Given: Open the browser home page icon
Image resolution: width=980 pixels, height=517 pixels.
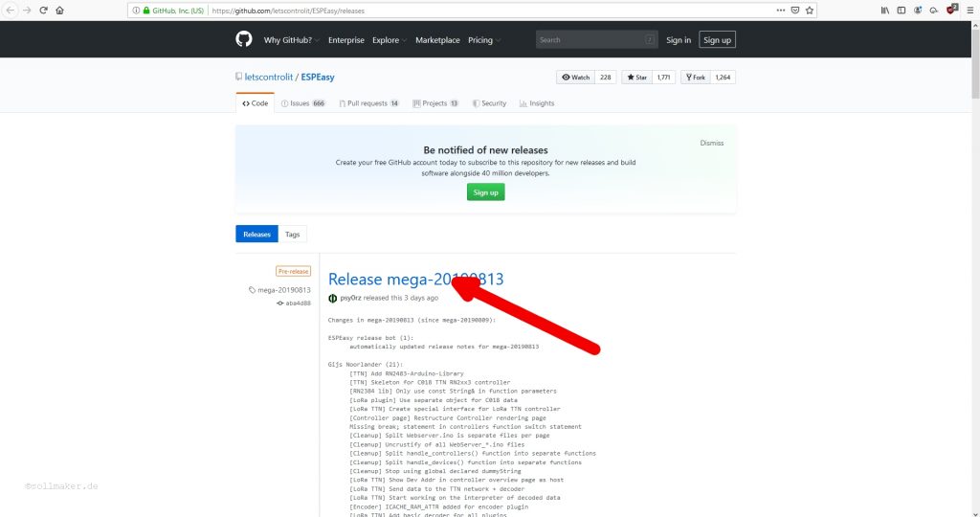Looking at the screenshot, I should click(60, 10).
